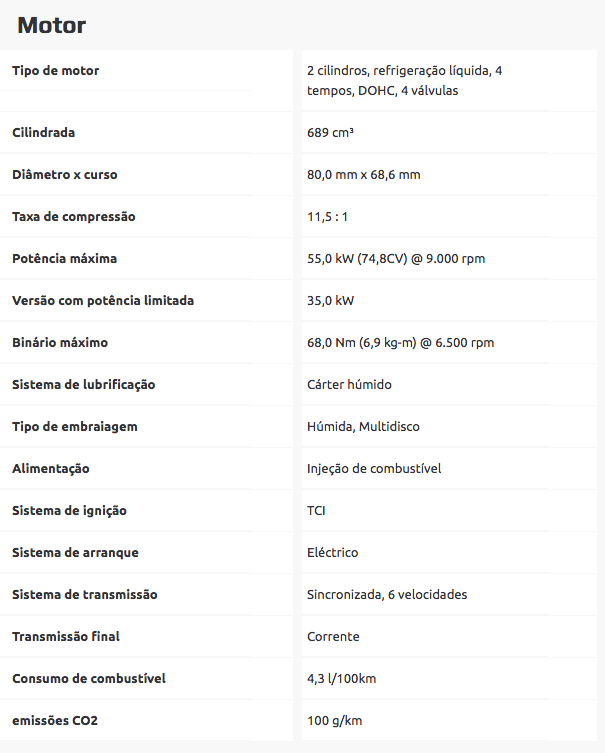Click the 689 cm³ displacement value
605x753 pixels.
pyautogui.click(x=332, y=133)
